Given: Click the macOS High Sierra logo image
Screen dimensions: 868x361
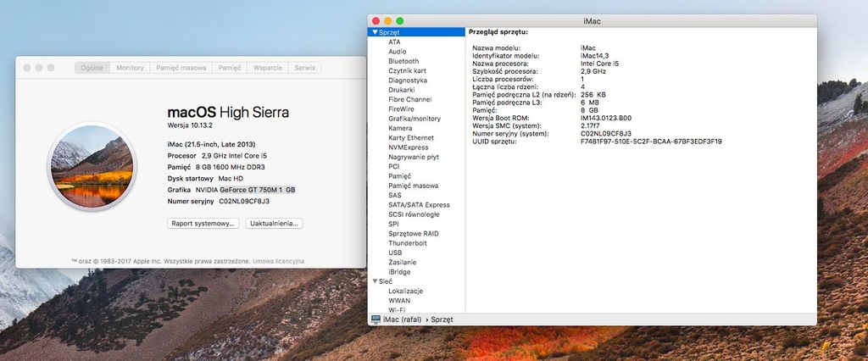Looking at the screenshot, I should [92, 167].
